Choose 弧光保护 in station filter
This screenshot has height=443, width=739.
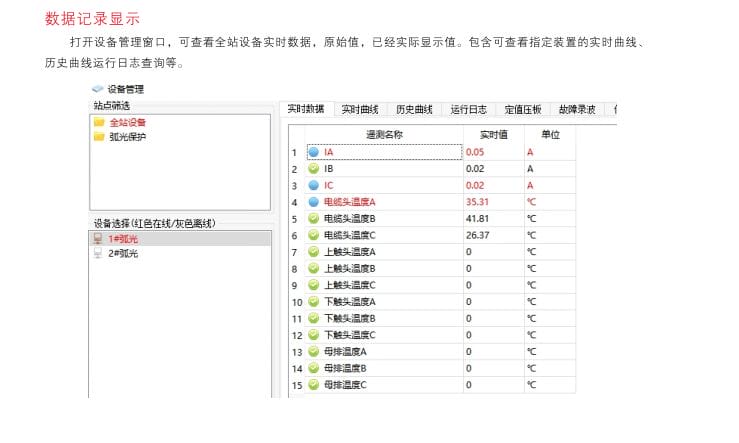click(x=127, y=137)
